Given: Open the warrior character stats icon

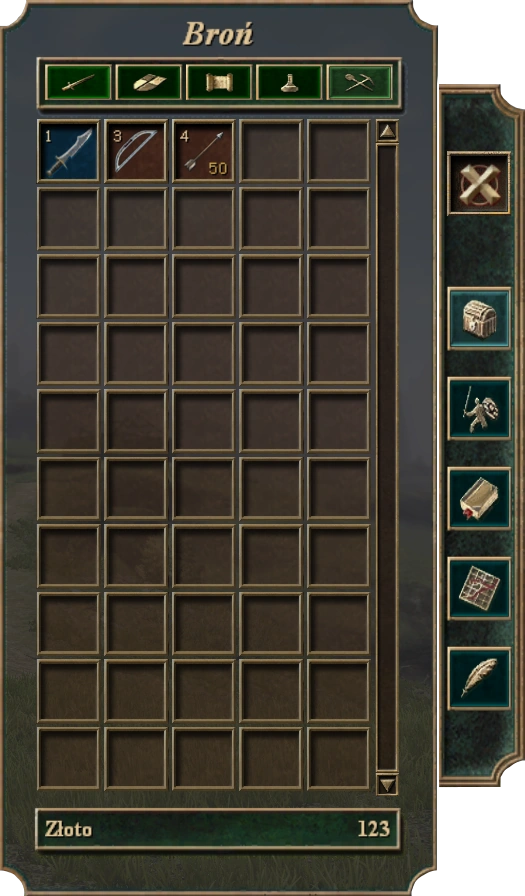Looking at the screenshot, I should point(479,409).
